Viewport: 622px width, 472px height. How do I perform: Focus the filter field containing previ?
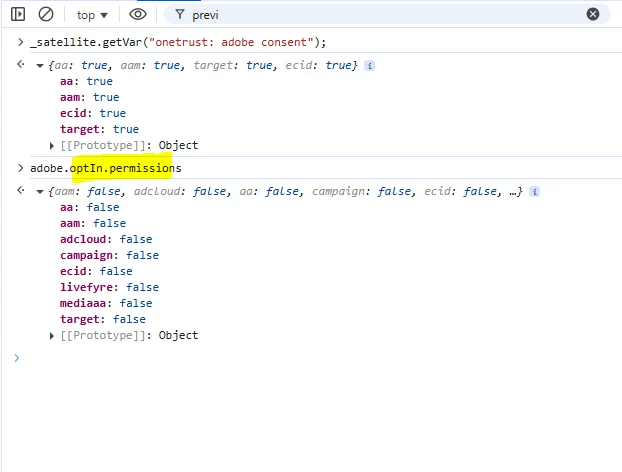(387, 15)
